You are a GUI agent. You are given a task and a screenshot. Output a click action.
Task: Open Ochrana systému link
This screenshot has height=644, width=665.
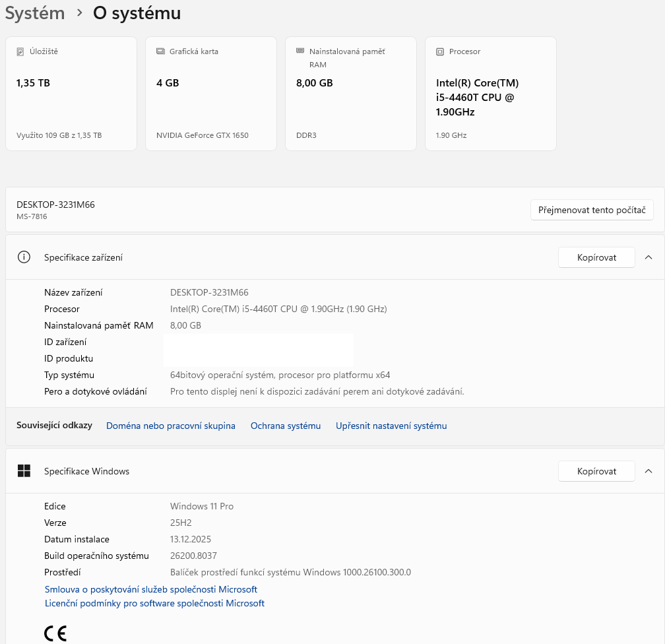coord(286,426)
